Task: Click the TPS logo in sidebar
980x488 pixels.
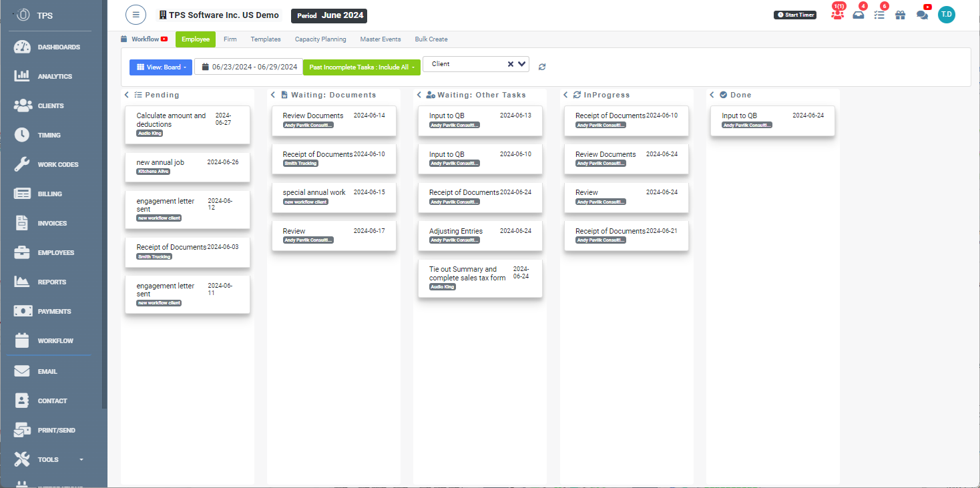Action: click(23, 15)
